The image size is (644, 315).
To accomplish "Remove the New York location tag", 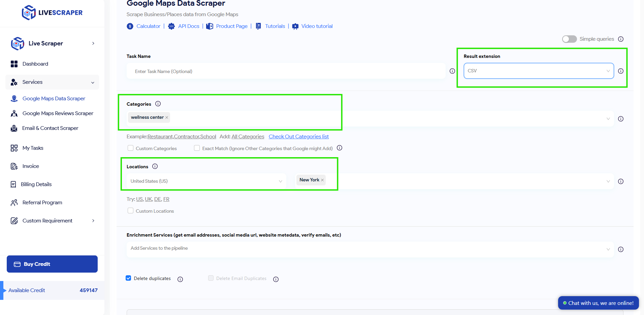I will pos(322,180).
